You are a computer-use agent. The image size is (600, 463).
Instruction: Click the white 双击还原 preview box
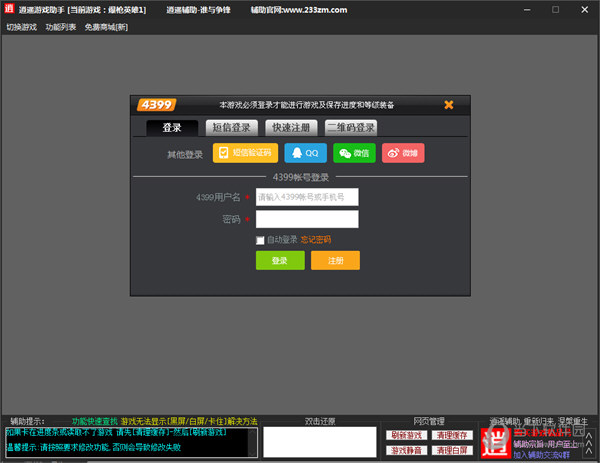click(320, 442)
